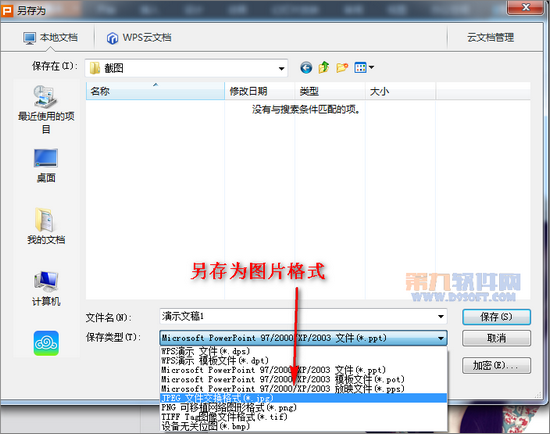Screen dimensions: 550x434
Task: Open 最近使用的项目 in the sidebar
Action: point(46,110)
